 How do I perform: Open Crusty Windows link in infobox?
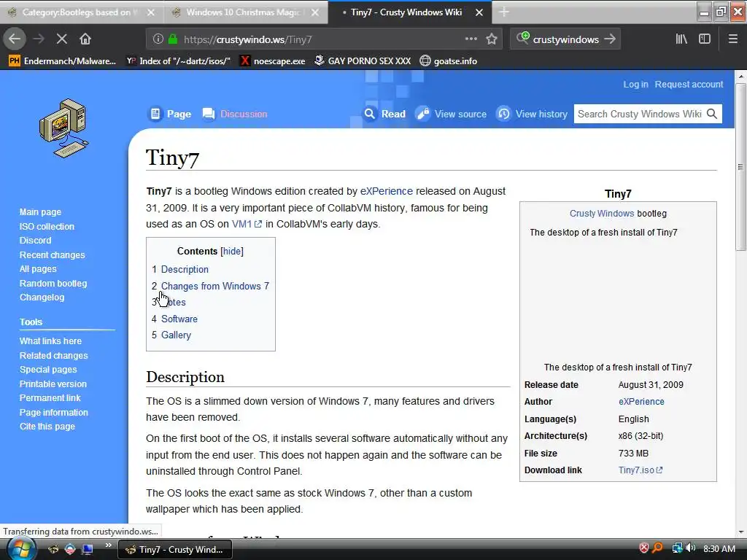tap(602, 214)
